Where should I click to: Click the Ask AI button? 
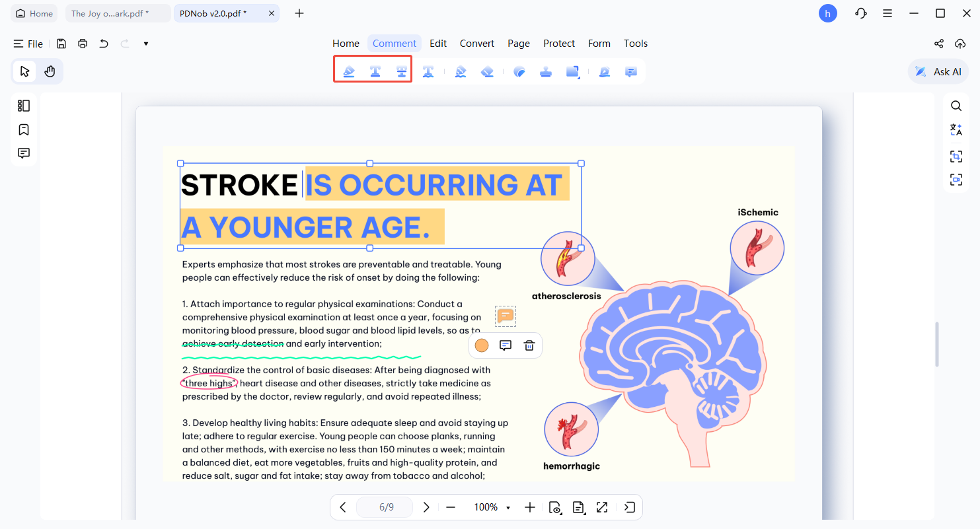point(938,71)
